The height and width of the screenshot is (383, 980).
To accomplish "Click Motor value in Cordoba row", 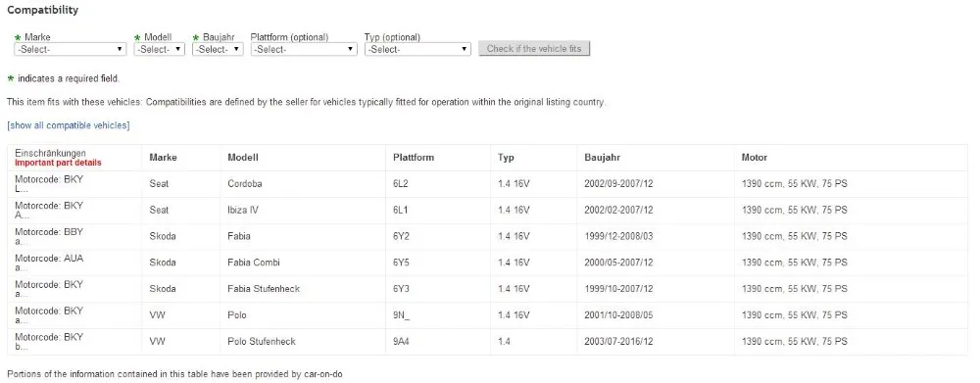I will pyautogui.click(x=795, y=184).
